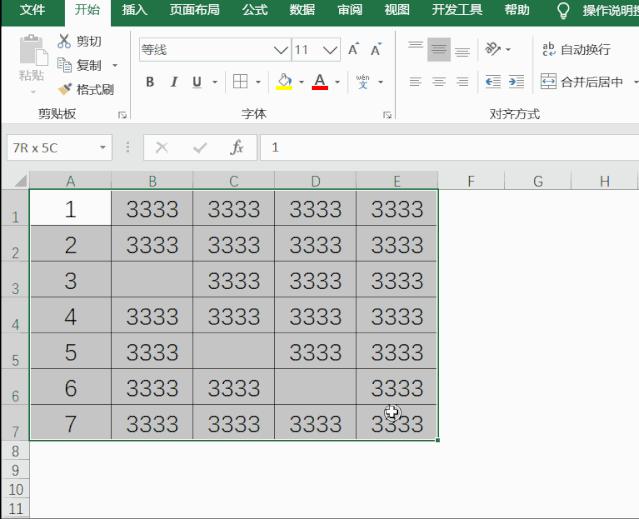The height and width of the screenshot is (519, 639).
Task: Select column A header
Action: (x=71, y=181)
